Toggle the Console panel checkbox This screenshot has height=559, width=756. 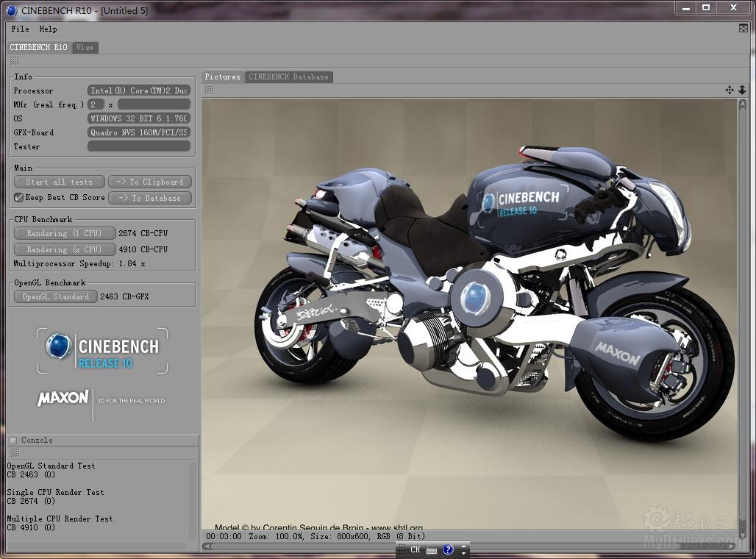pos(13,440)
